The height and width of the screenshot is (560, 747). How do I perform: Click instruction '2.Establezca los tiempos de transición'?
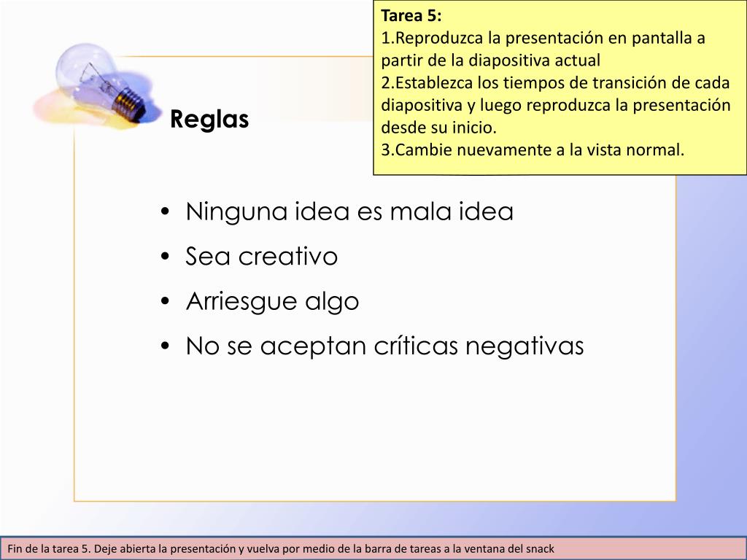click(x=555, y=105)
